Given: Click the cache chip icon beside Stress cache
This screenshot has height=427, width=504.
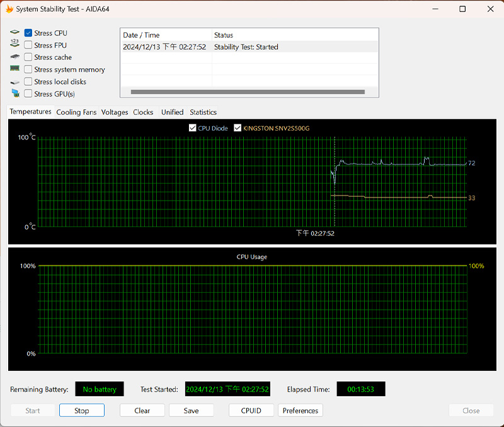Looking at the screenshot, I should (14, 57).
